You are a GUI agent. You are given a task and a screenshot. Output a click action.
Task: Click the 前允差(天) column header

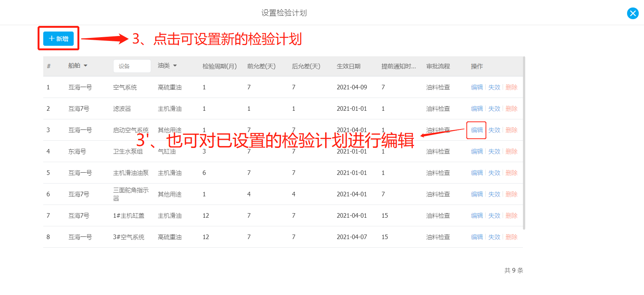261,66
